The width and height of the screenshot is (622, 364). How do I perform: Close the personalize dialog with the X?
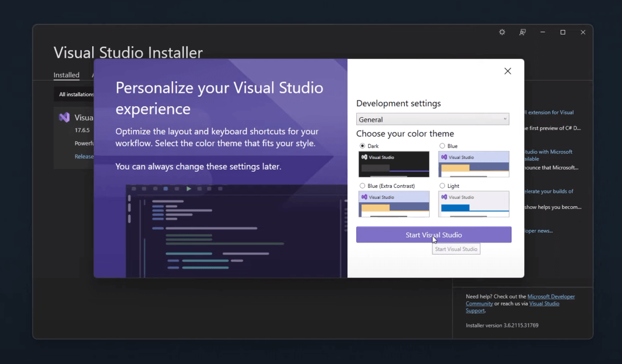507,71
